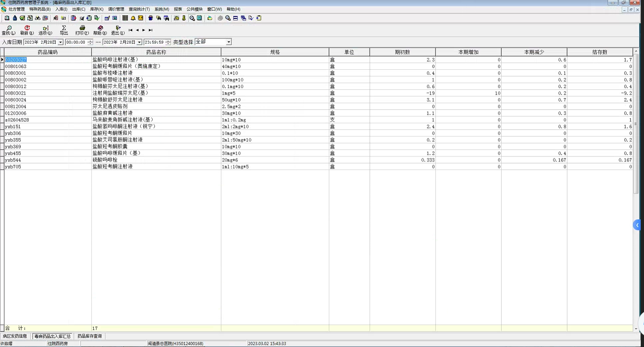Image resolution: width=644 pixels, height=347 pixels.
Task: Click the green checkmark toolbar icon
Action: [x=22, y=18]
